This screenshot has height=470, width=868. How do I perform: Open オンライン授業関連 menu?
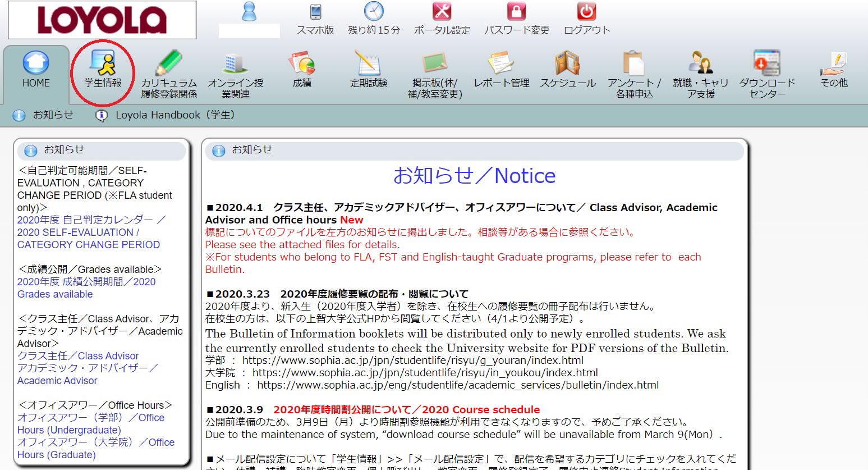pyautogui.click(x=236, y=74)
